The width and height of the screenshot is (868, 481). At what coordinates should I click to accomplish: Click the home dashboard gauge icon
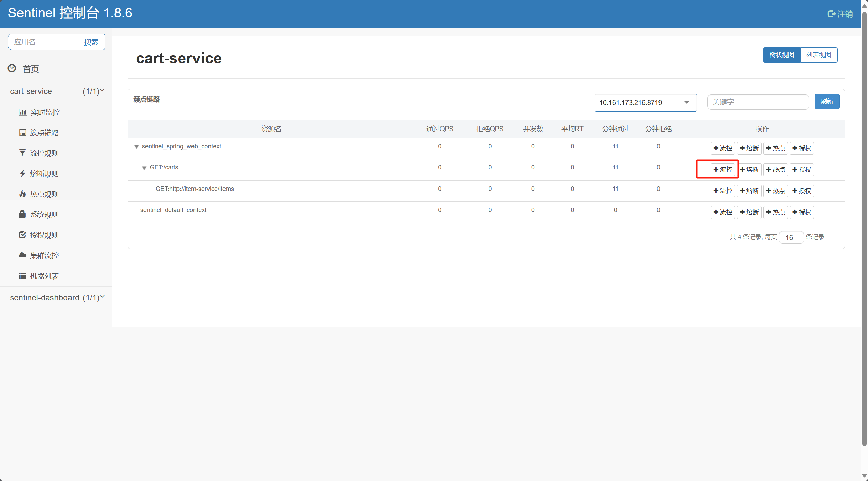pyautogui.click(x=12, y=69)
